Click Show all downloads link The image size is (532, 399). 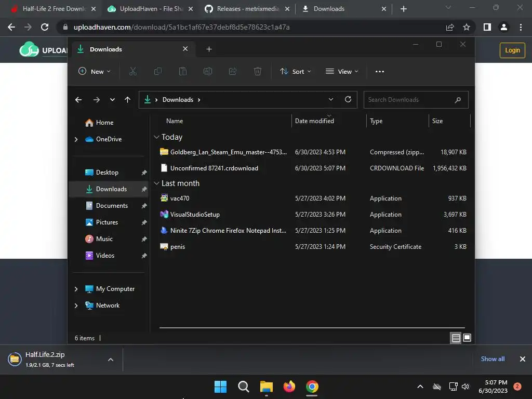click(493, 359)
